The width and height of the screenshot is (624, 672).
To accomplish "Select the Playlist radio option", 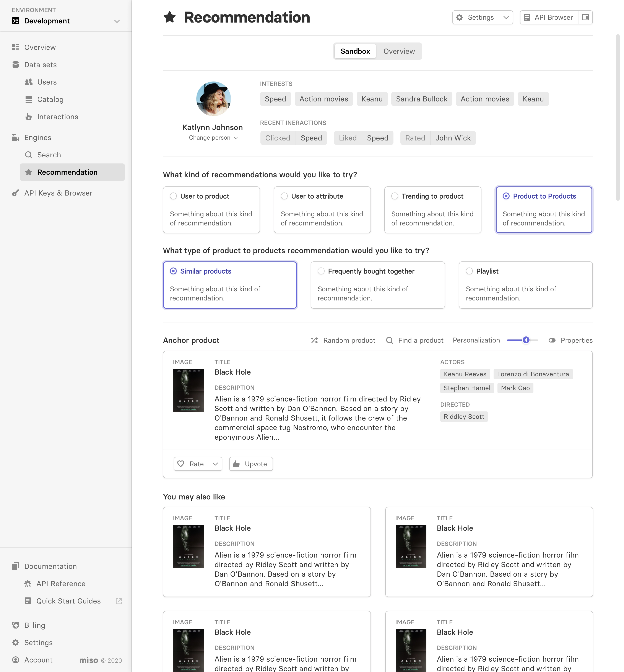I will coord(469,271).
